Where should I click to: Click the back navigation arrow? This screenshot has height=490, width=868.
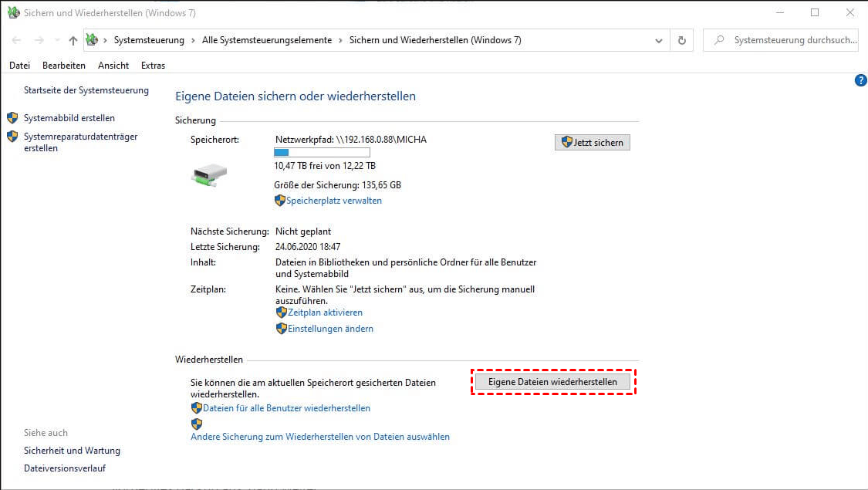[17, 40]
